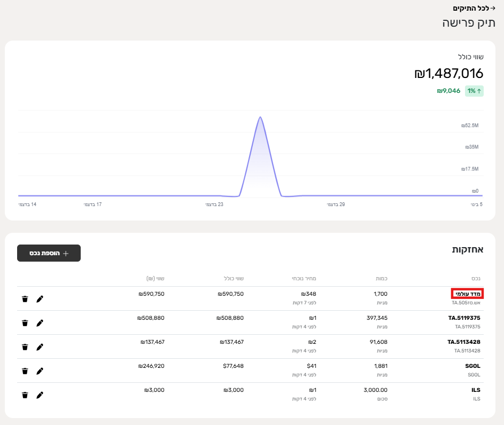Click trash icon for TA.5119375 row
Viewport: 504px width, 425px height.
click(x=25, y=323)
